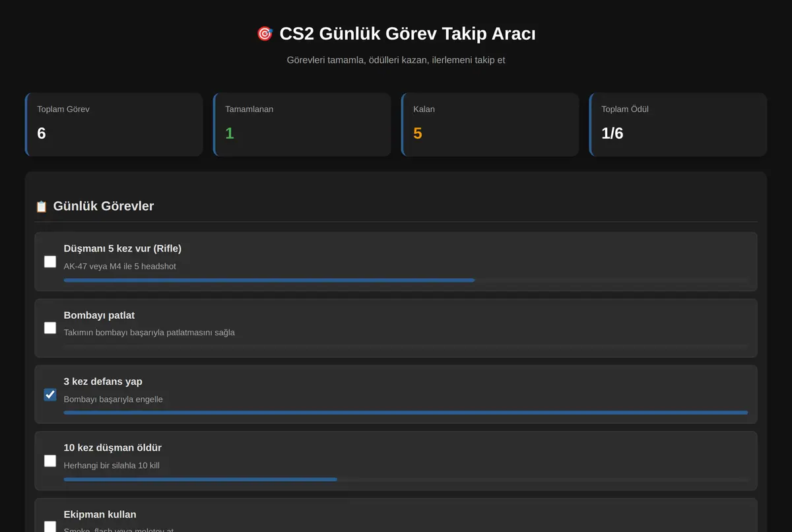Click the 'Toplam Ödül' stat card
Image resolution: width=792 pixels, height=532 pixels.
[678, 124]
